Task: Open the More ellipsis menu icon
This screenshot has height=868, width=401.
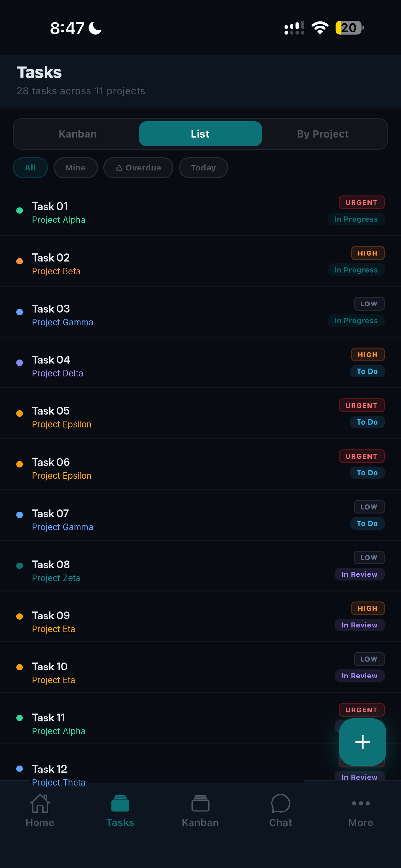Action: [361, 803]
